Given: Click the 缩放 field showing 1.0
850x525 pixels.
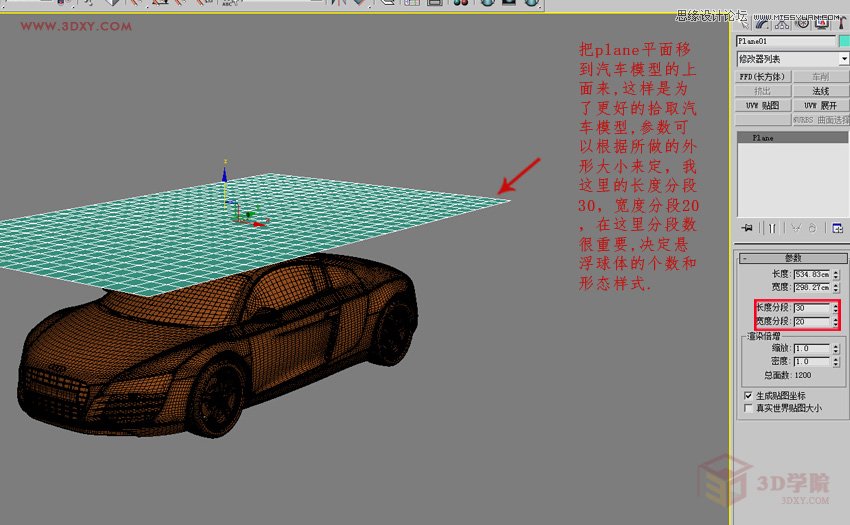Looking at the screenshot, I should click(x=812, y=348).
